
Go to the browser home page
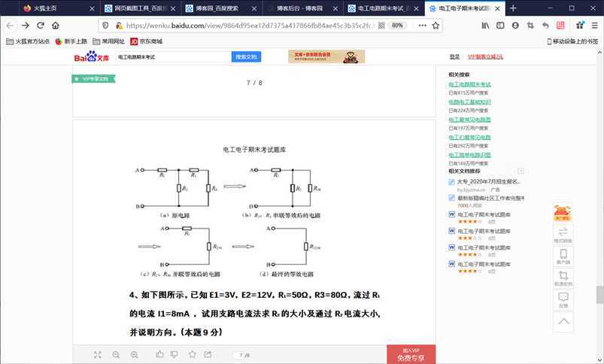click(x=56, y=26)
